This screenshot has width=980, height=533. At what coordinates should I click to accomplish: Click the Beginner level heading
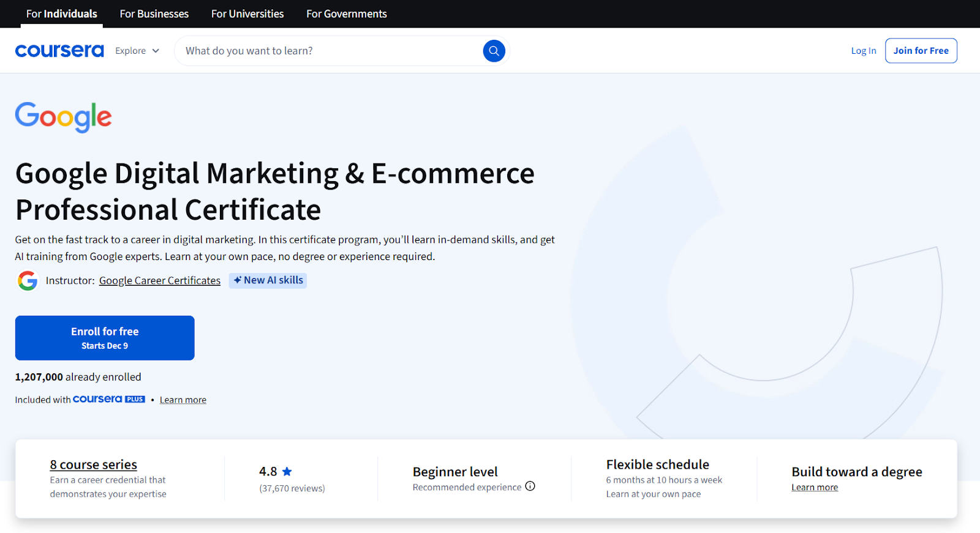[x=455, y=472]
